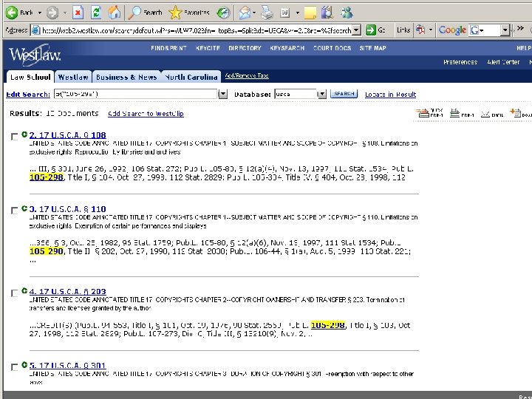Click the Email icon in results toolbar
This screenshot has height=399, width=532.
coord(492,114)
